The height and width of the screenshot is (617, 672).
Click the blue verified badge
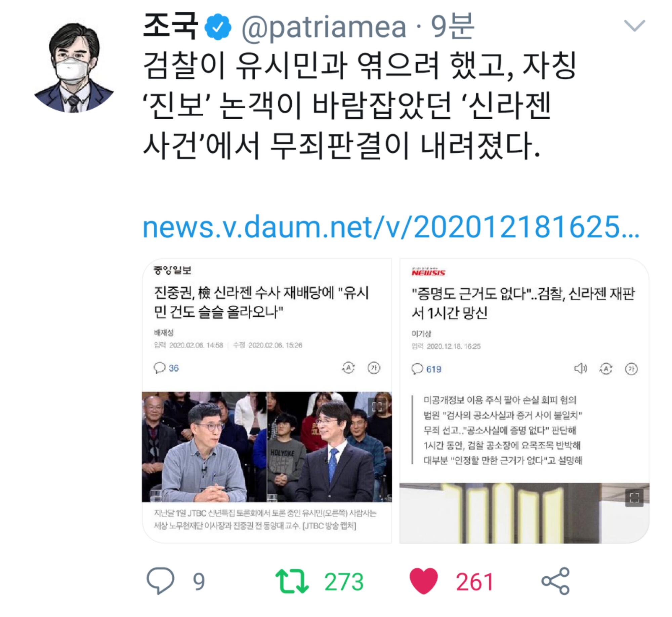(x=218, y=27)
